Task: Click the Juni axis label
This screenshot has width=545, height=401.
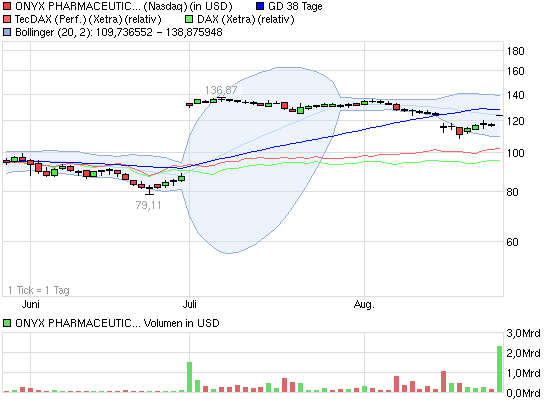Action: pyautogui.click(x=31, y=304)
